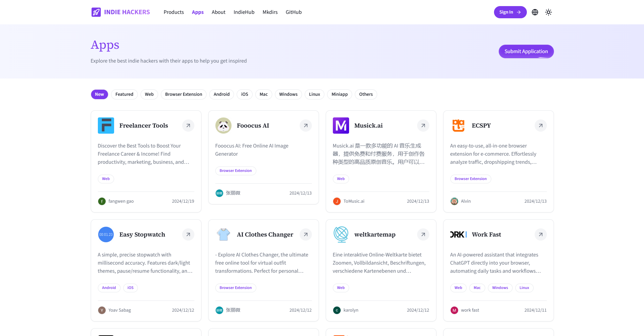Open the weltkartemap external link arrow

click(x=423, y=234)
